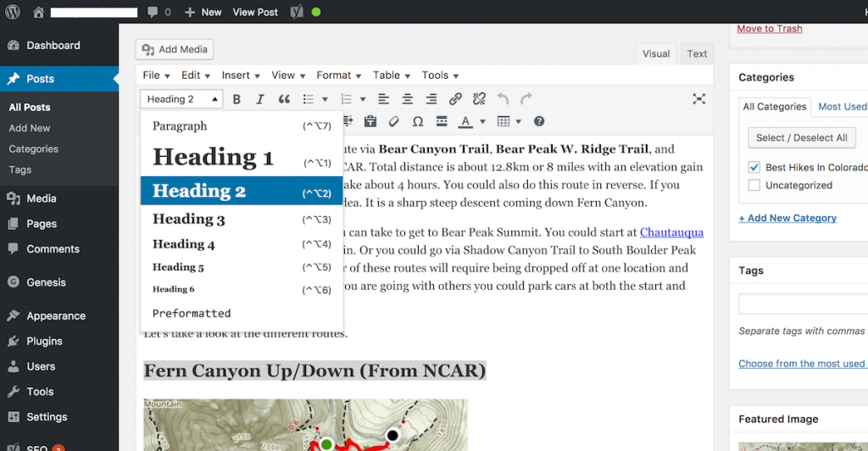Open the Tools menu in editor
This screenshot has height=451, width=868.
coord(440,75)
